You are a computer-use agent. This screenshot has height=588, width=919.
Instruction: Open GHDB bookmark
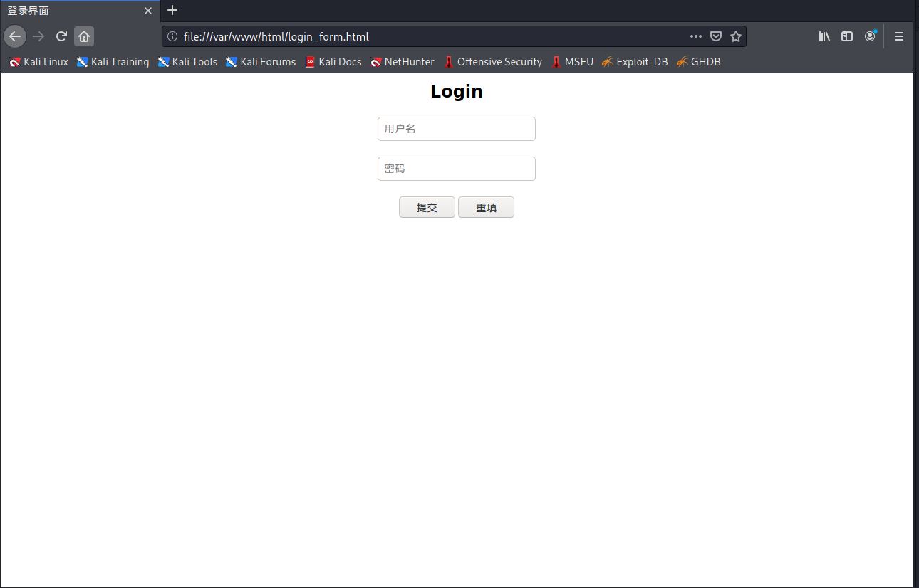[698, 62]
